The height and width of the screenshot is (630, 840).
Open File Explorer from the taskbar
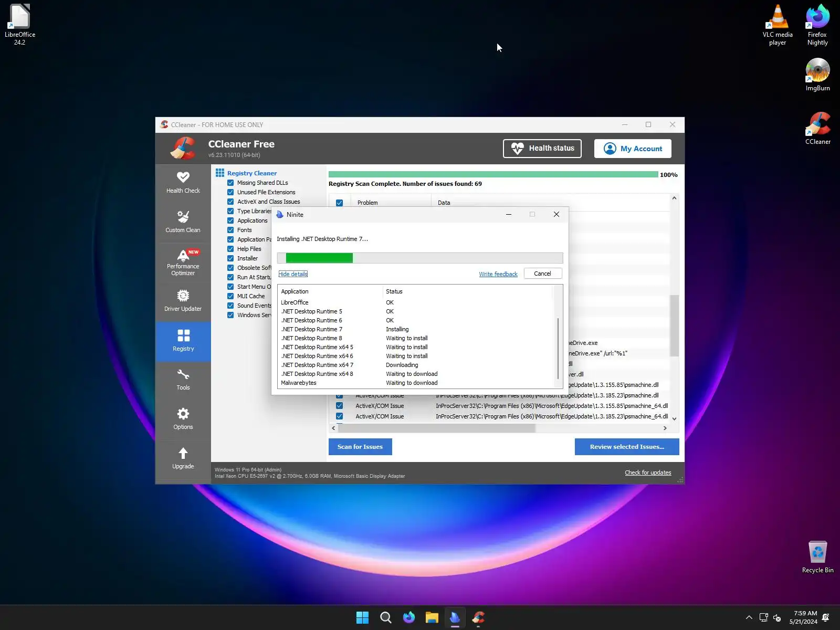[x=432, y=617]
